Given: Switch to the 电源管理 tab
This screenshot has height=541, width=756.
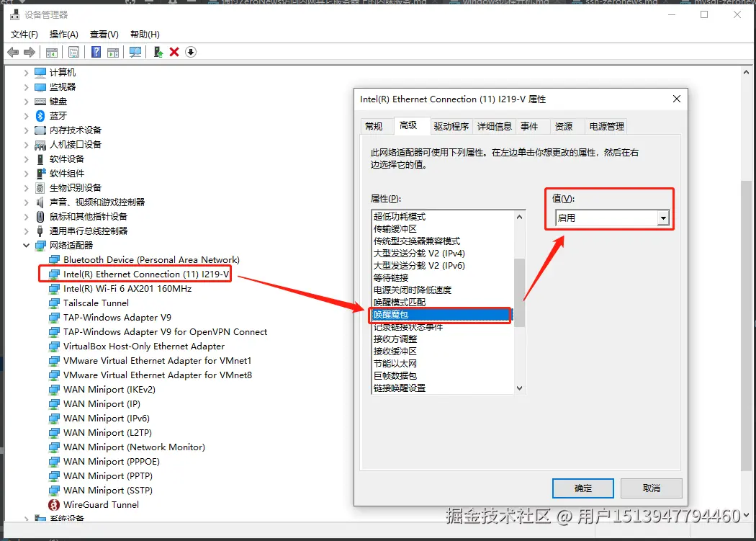Looking at the screenshot, I should [606, 127].
